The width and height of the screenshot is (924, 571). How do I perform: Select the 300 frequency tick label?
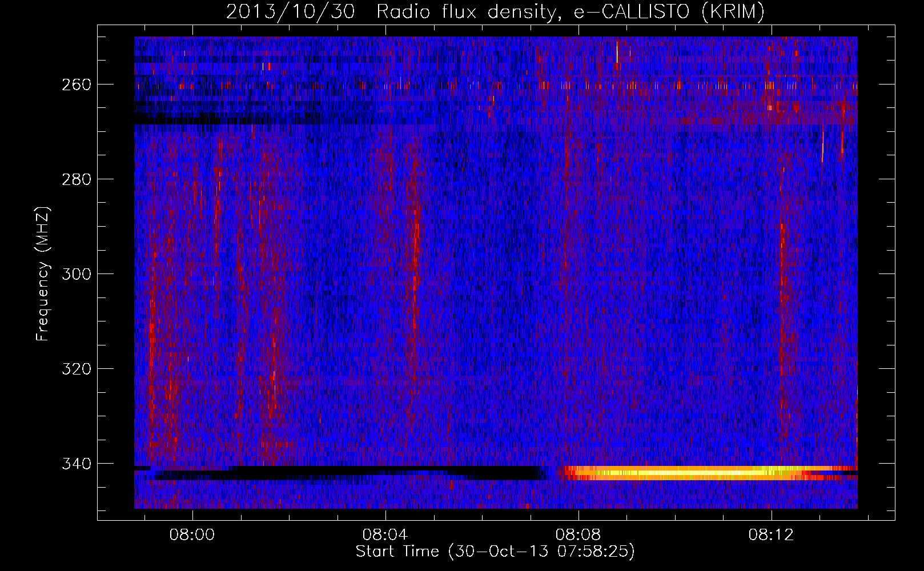[76, 274]
